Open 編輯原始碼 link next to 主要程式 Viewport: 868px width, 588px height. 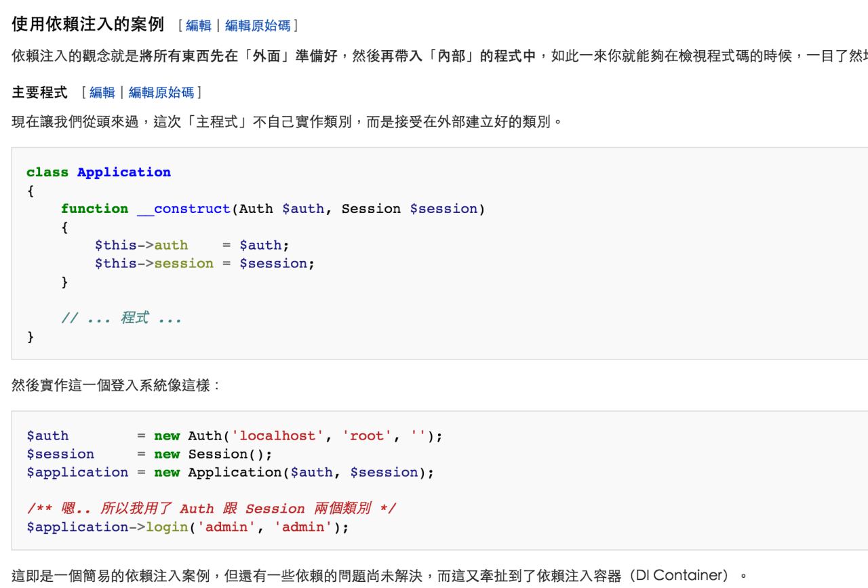click(x=163, y=91)
